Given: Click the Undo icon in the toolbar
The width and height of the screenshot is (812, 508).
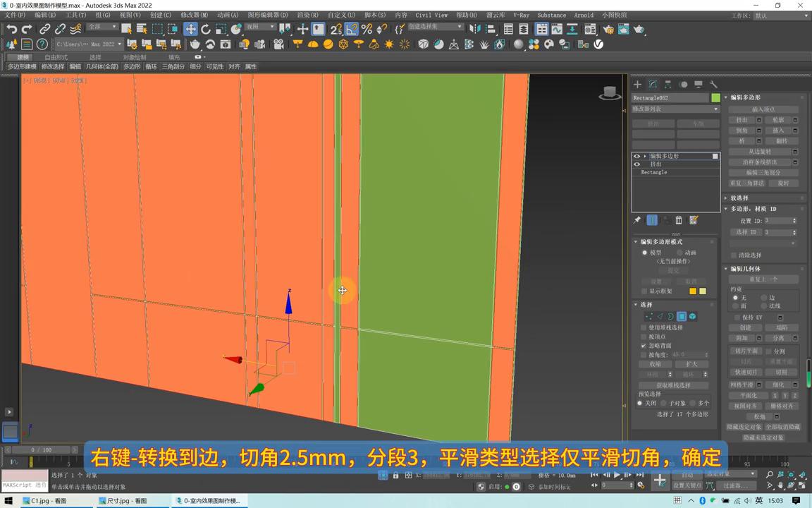Looking at the screenshot, I should pos(10,29).
